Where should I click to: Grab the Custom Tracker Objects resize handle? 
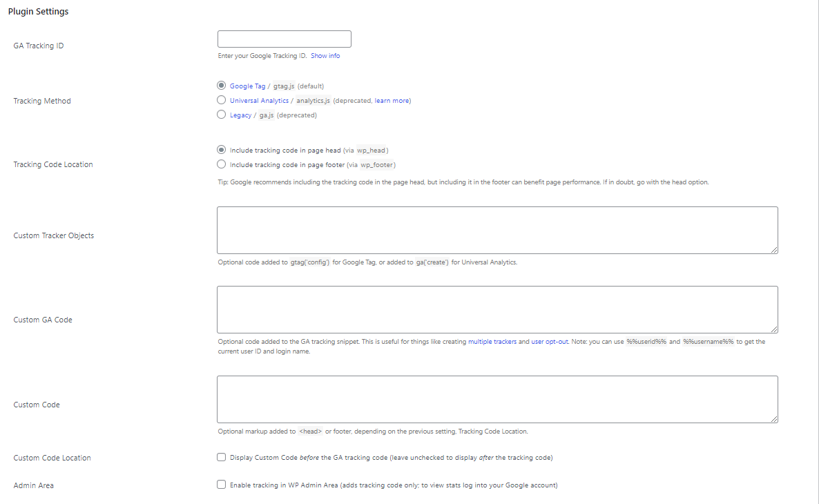[x=774, y=250]
